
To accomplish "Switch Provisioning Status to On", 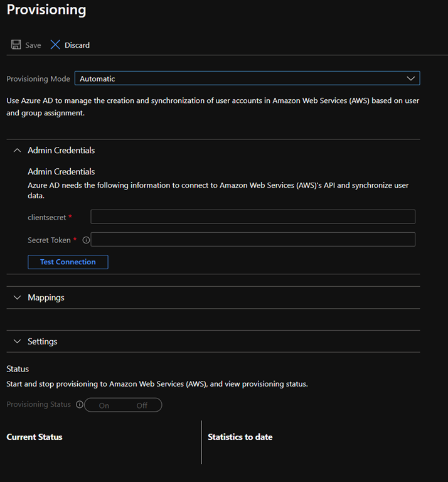I will tap(104, 405).
